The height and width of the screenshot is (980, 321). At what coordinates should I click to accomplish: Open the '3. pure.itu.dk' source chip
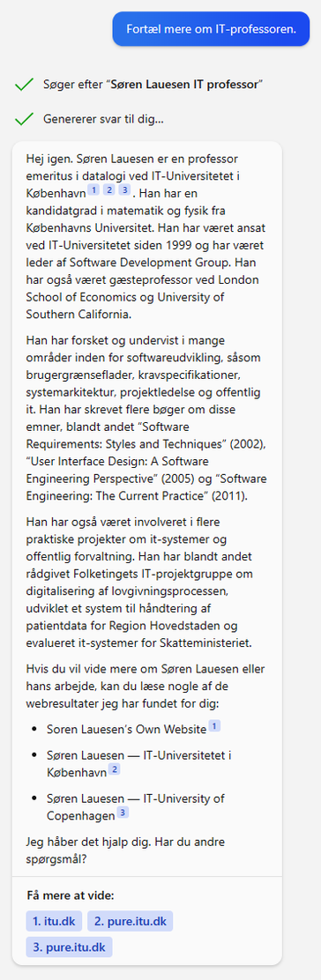click(x=69, y=947)
